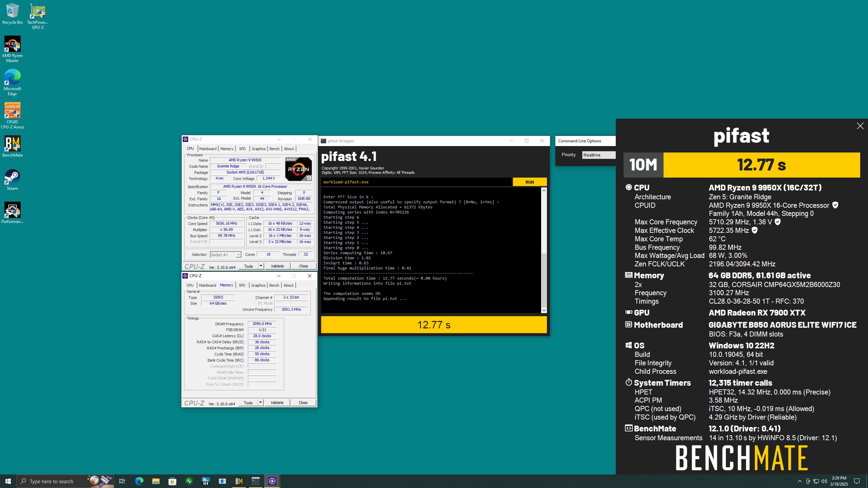Screen dimensions: 868x488
Task: Click the Uncore Frequency 3091.3 MHz value
Action: coord(291,310)
